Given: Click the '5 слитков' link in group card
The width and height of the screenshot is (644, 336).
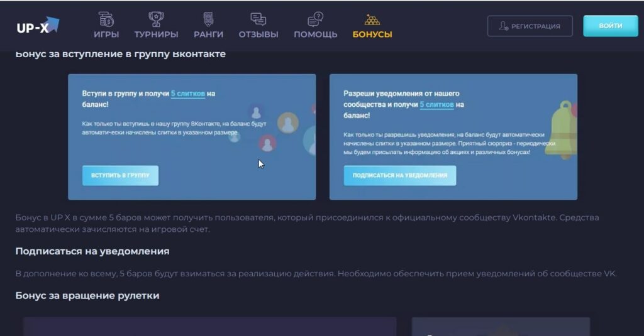Looking at the screenshot, I should click(x=187, y=94).
